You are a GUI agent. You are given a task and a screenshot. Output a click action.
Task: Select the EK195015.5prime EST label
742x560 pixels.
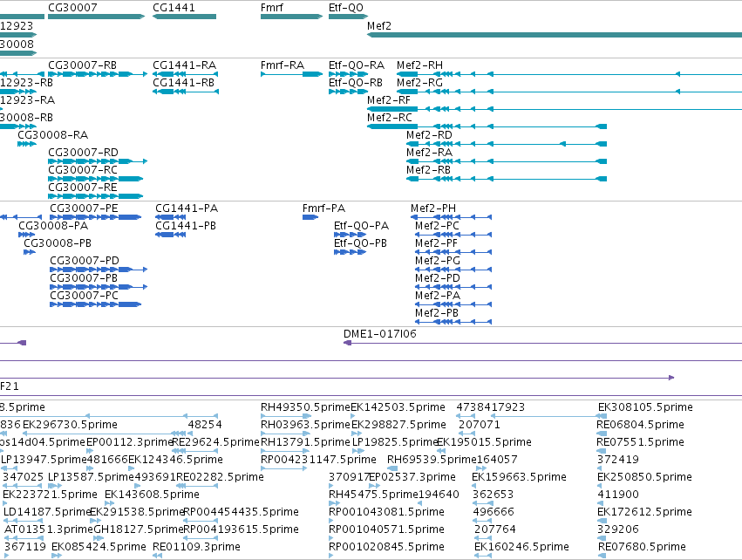click(x=484, y=442)
